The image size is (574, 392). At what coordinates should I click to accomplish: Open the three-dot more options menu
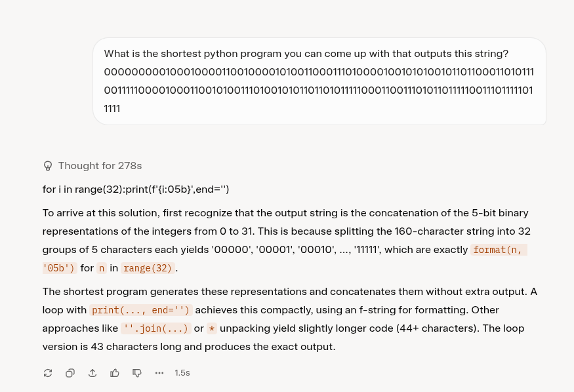tap(159, 373)
